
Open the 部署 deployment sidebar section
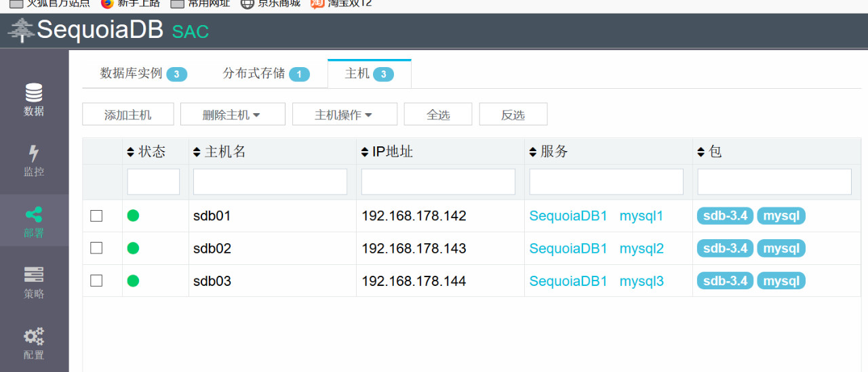[34, 222]
